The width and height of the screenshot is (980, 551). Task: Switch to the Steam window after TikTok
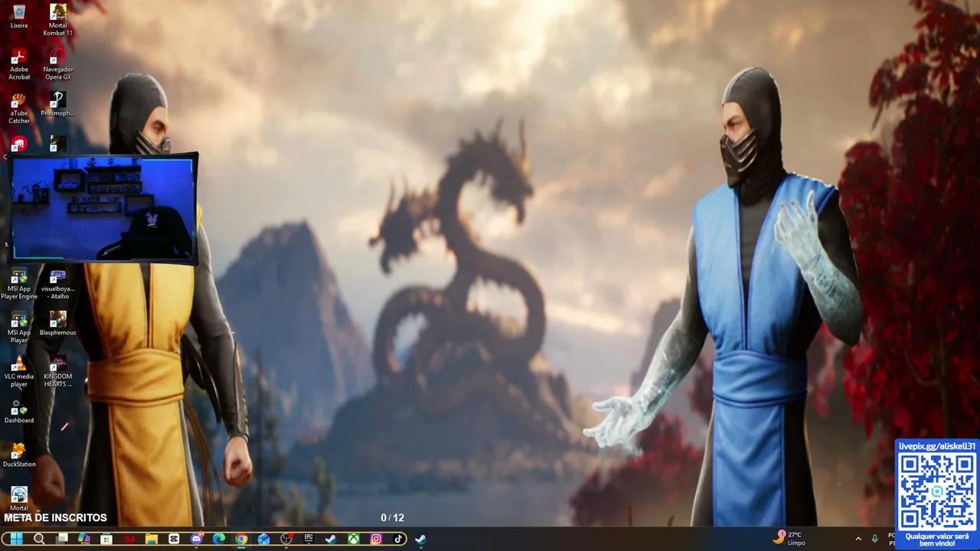pos(421,539)
